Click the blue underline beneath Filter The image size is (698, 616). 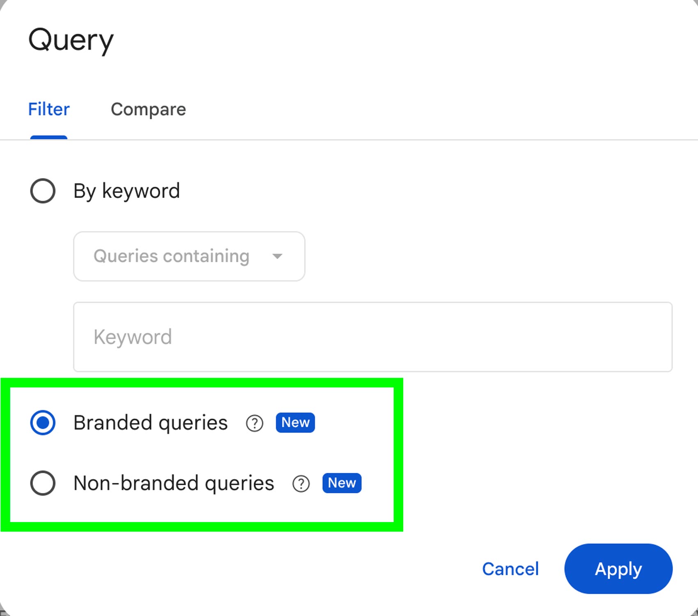(49, 137)
